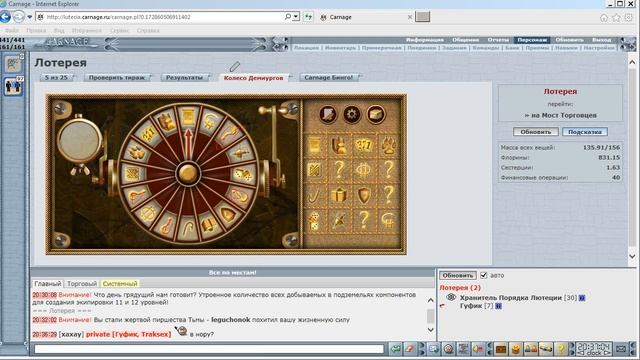The height and width of the screenshot is (360, 640).
Task: Click the round target icon in bottom bar
Action: [449, 349]
